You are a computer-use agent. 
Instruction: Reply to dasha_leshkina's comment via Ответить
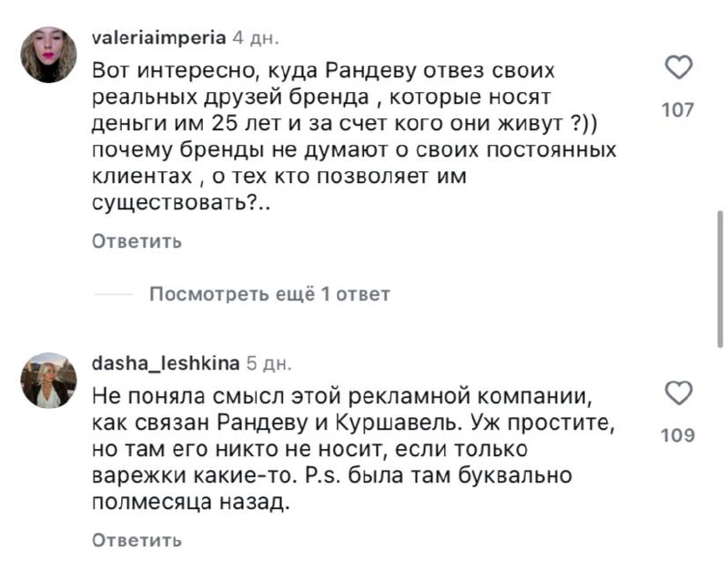[x=136, y=540]
